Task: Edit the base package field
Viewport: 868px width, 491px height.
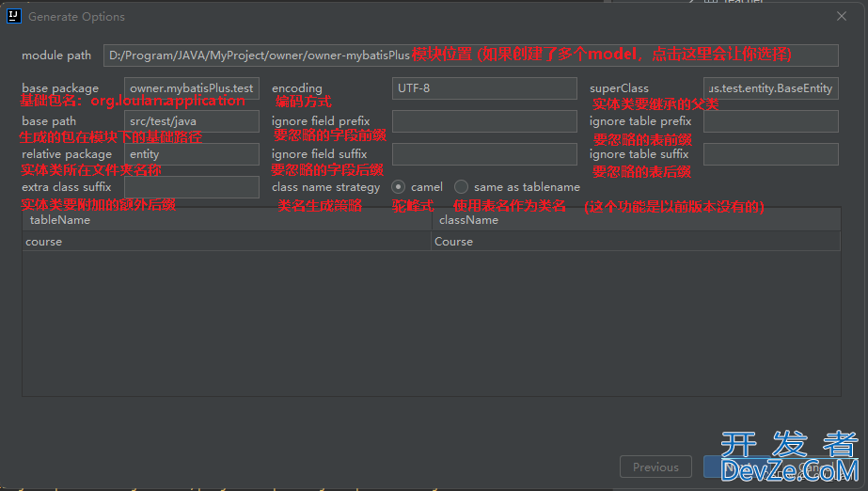Action: (192, 88)
